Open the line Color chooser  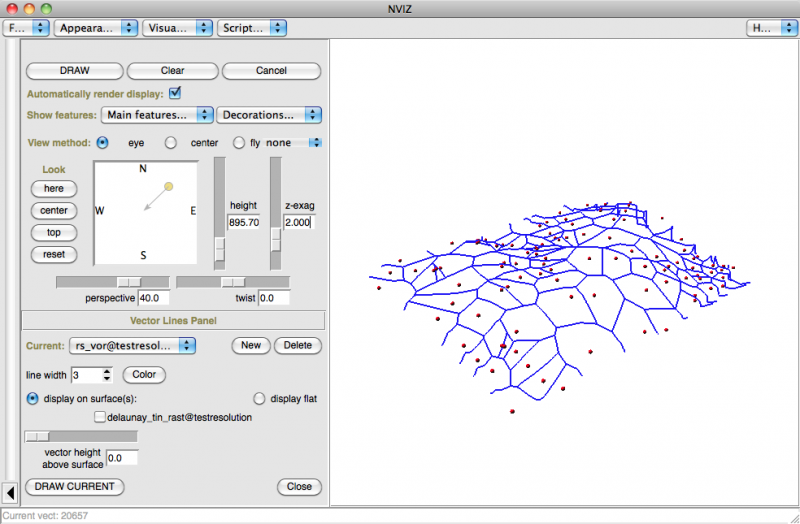(x=144, y=375)
